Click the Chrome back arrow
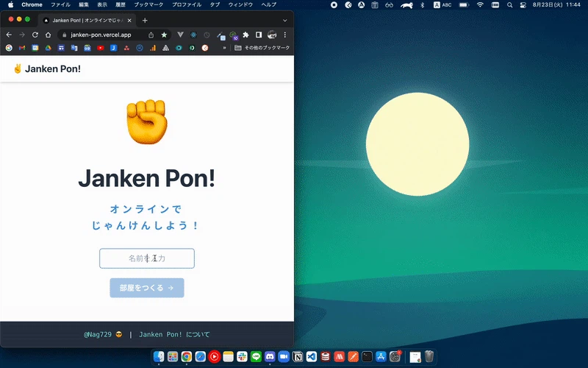Viewport: 588px width, 368px height. point(9,35)
